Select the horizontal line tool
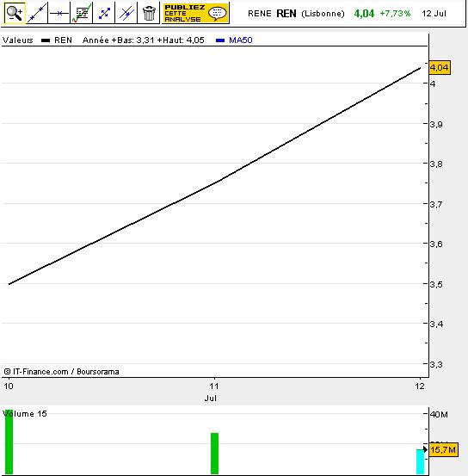Screen dimensions: 468x476 (x=59, y=13)
